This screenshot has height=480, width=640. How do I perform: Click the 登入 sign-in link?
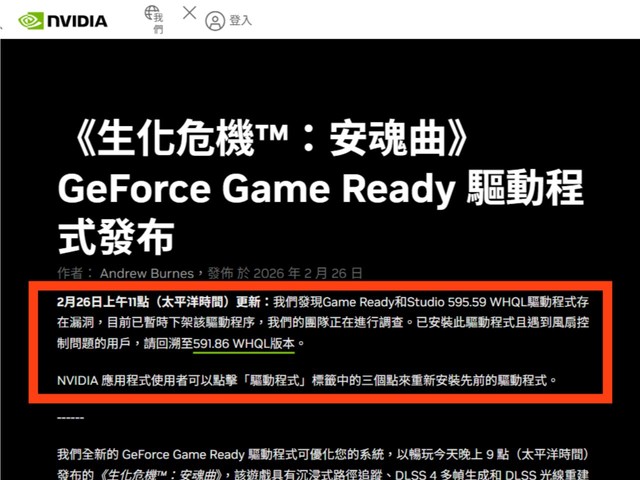coord(240,20)
